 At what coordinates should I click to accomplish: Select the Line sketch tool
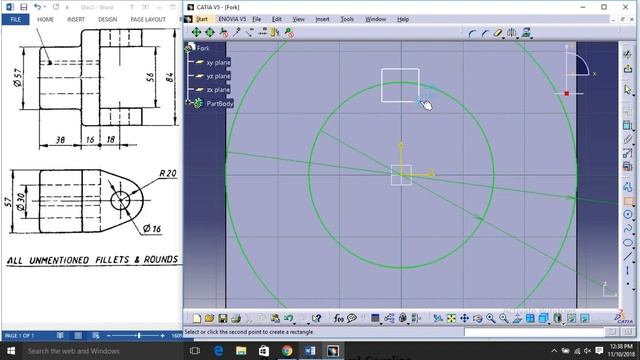point(628,256)
